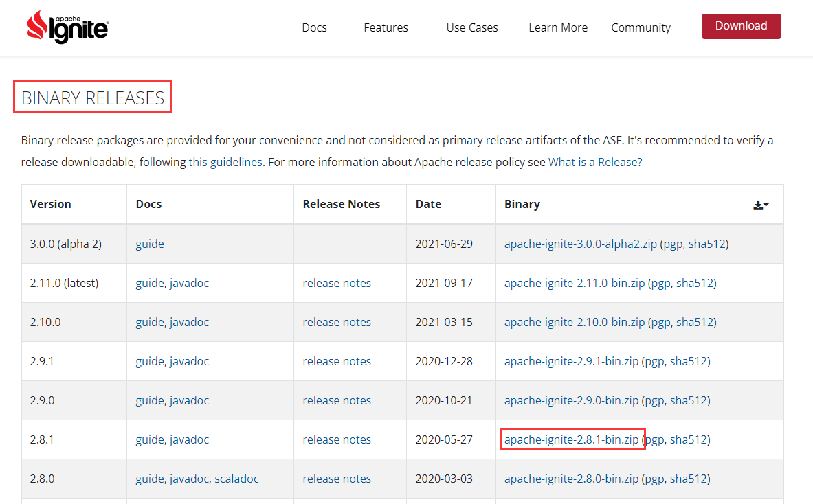The image size is (813, 504).
Task: Open pgp link for 2.8.1 binary
Action: (655, 439)
